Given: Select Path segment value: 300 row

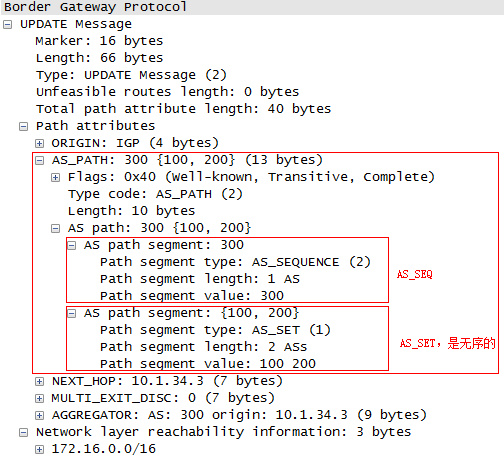Looking at the screenshot, I should [192, 296].
